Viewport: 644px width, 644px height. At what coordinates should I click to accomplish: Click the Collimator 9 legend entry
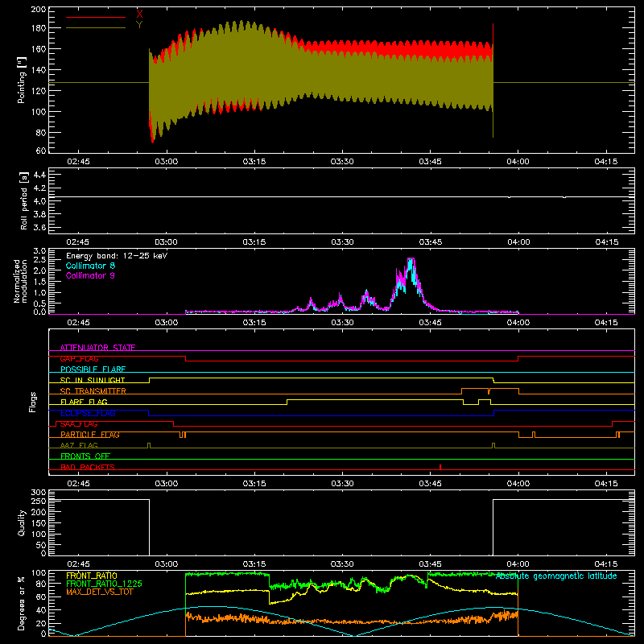click(x=90, y=275)
